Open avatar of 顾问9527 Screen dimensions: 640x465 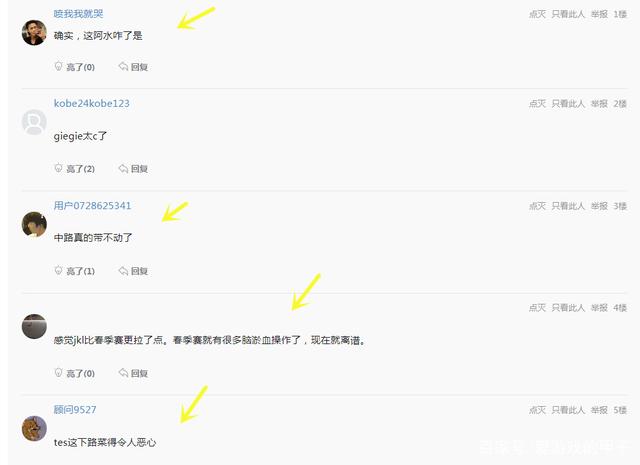point(34,428)
